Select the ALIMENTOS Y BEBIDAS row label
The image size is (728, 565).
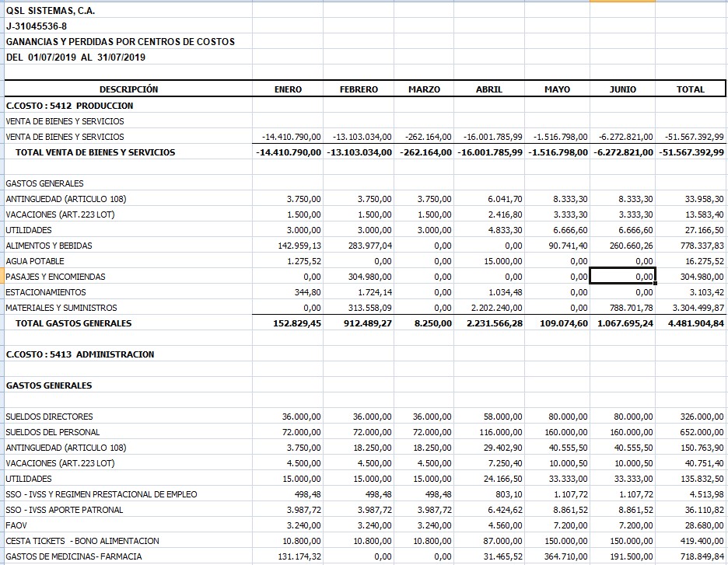[x=49, y=246]
